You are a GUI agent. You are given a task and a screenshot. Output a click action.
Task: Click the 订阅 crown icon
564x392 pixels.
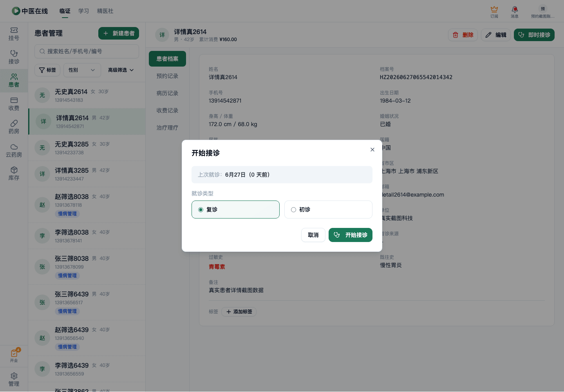494,12
